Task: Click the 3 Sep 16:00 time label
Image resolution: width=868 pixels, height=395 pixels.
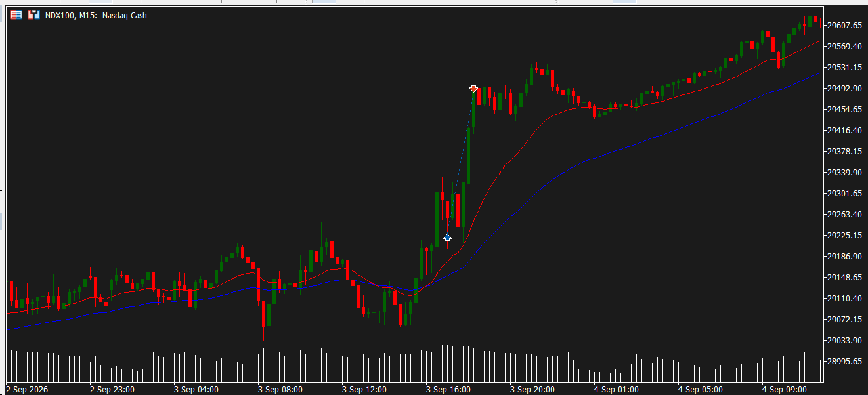Action: tap(448, 390)
